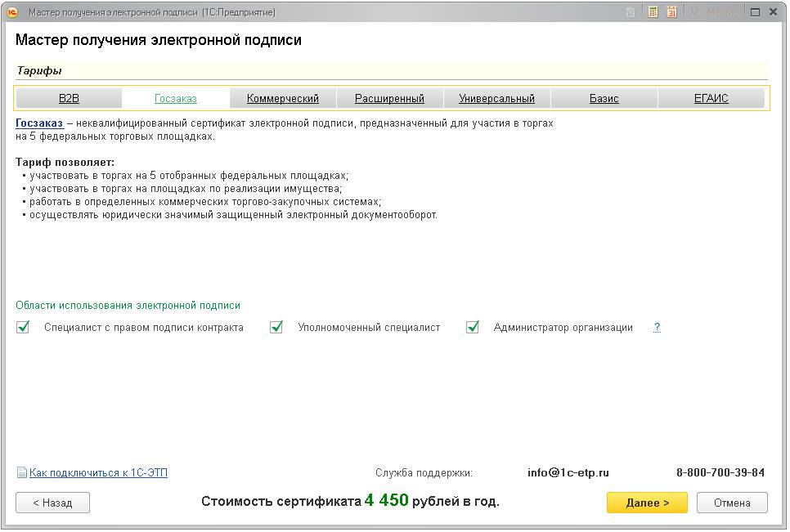Click line about защищенный электронный документооборот

tap(233, 214)
